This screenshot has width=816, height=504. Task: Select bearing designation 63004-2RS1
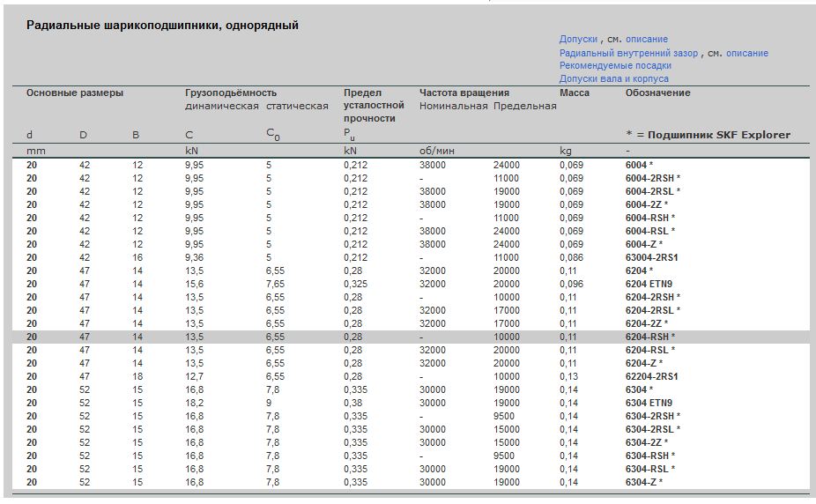tap(651, 257)
